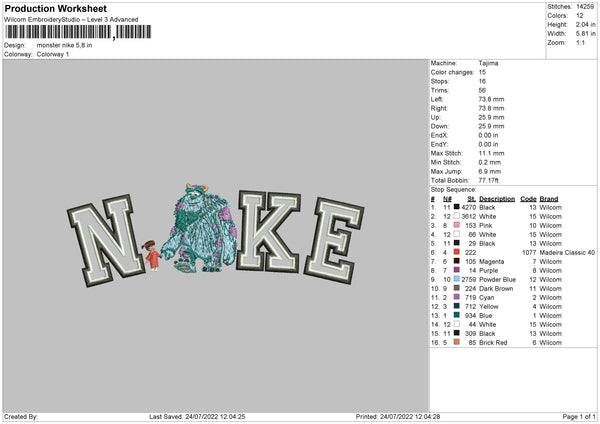Click the 'Colorway 1' value
Viewport: 600px width, 424px height.
pos(53,54)
